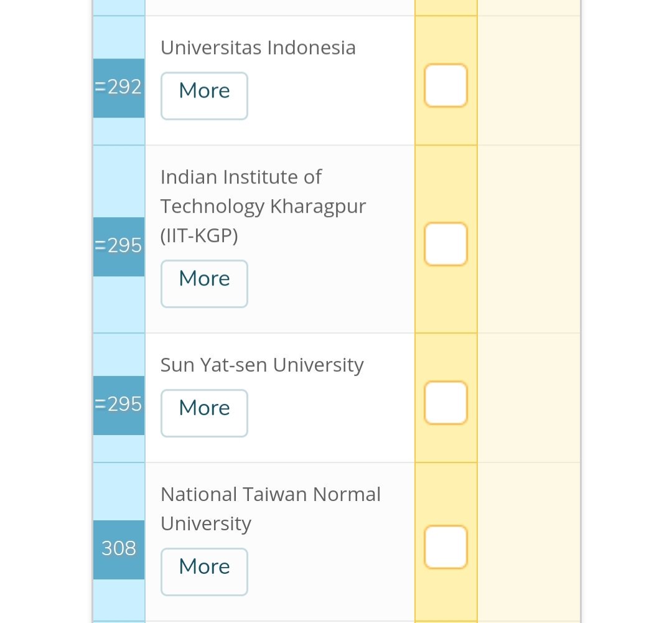Open Indian Institute of Technology Kharagpur link
Image resolution: width=672 pixels, height=623 pixels.
(x=263, y=206)
